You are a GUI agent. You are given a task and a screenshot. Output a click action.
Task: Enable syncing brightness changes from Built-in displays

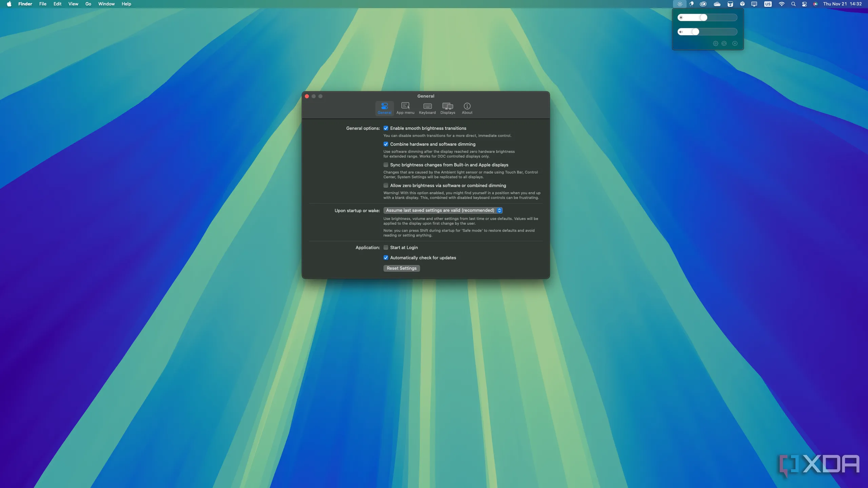[386, 165]
